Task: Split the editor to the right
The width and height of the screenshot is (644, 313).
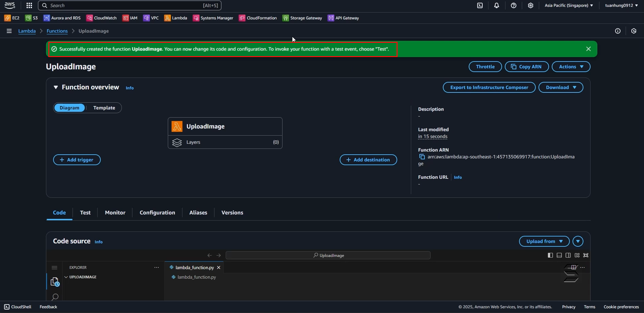Action: [x=574, y=267]
